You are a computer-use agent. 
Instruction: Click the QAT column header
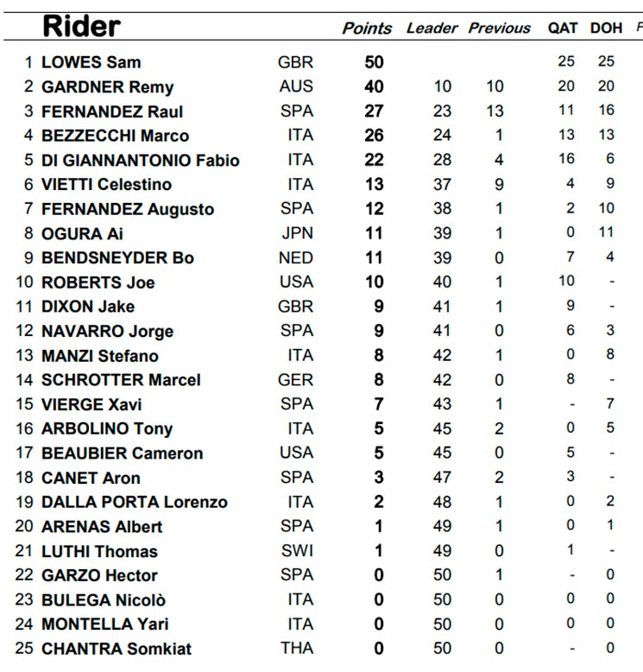point(563,29)
